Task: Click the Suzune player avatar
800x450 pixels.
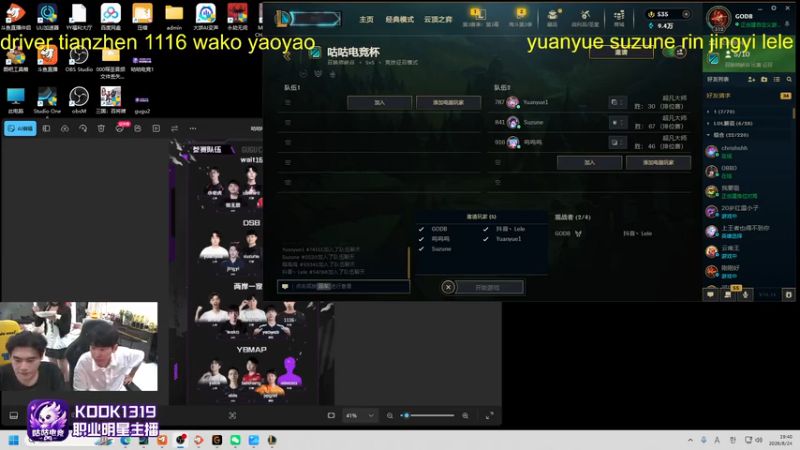Action: click(513, 122)
